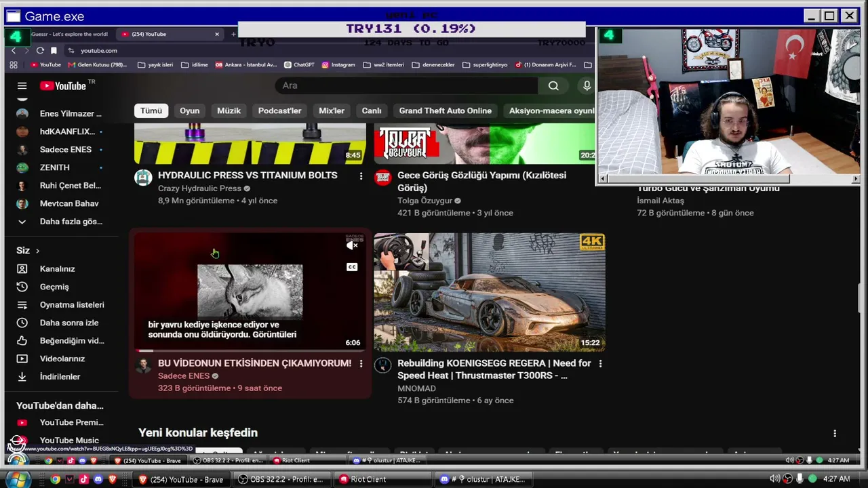868x488 pixels.
Task: Open the Instagram bookmark
Action: point(338,65)
